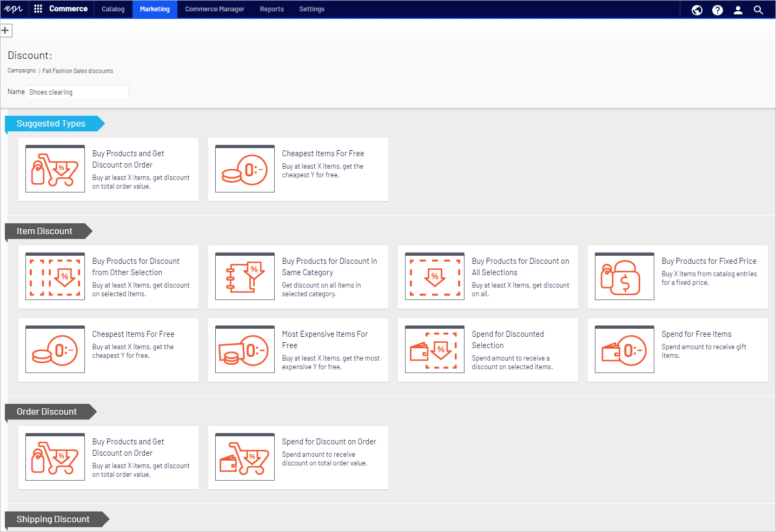Click the 'Discount:' page heading
This screenshot has width=776, height=532.
(30, 55)
